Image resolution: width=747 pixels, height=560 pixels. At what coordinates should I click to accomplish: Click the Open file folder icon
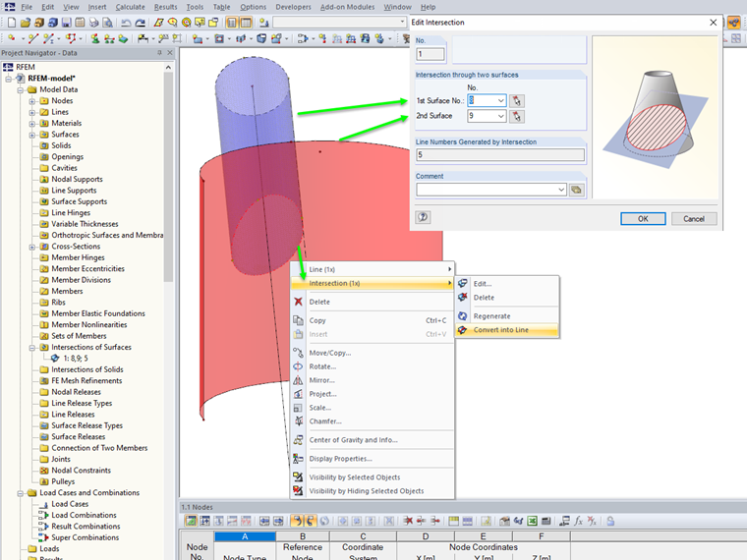(26, 23)
